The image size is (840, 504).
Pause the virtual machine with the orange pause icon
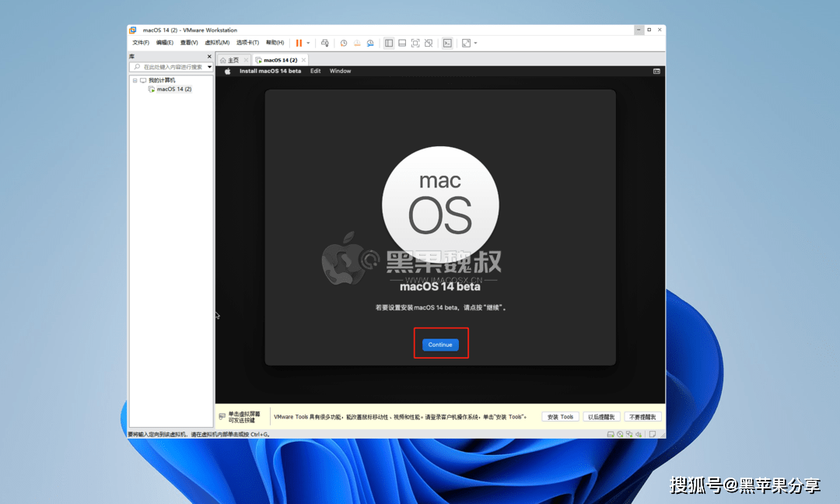tap(299, 43)
